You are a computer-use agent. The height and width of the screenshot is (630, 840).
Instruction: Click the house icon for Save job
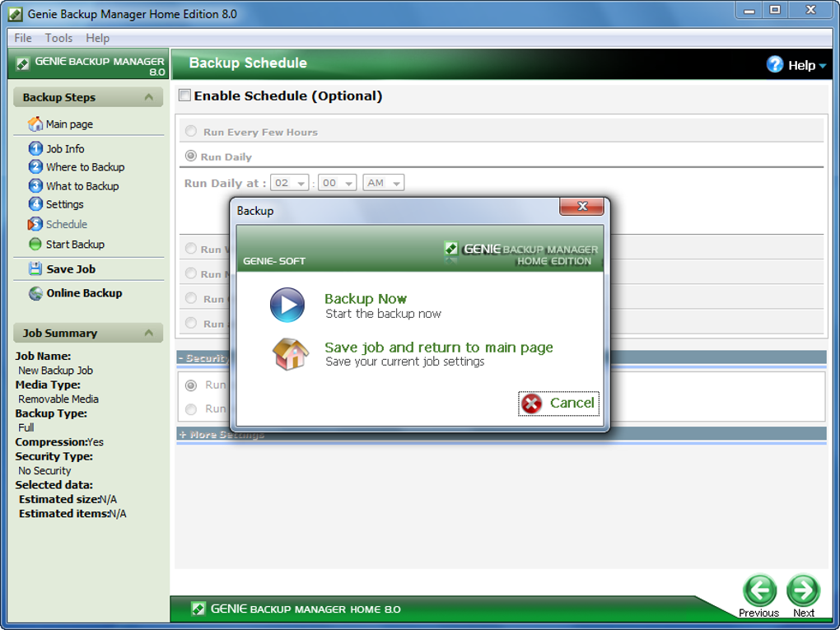[291, 353]
